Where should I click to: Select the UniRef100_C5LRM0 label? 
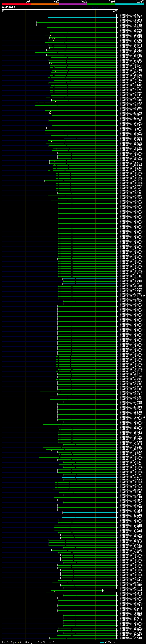tap(131, 397)
